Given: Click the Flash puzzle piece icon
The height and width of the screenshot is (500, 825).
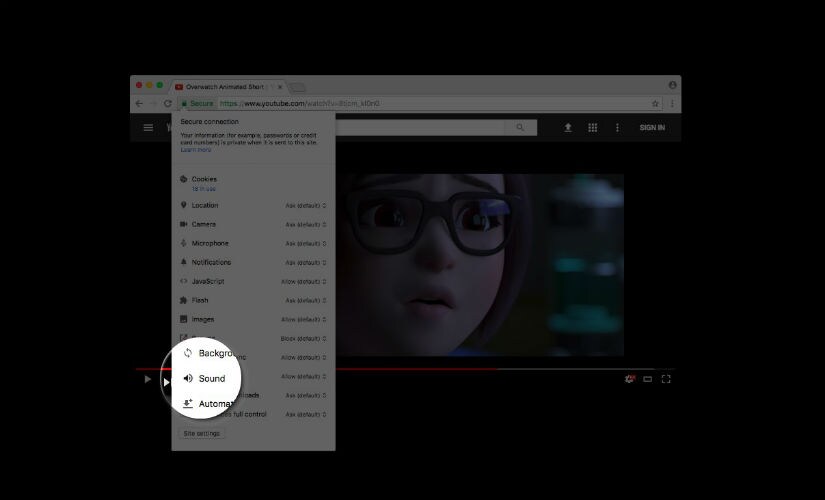Looking at the screenshot, I should (x=184, y=300).
